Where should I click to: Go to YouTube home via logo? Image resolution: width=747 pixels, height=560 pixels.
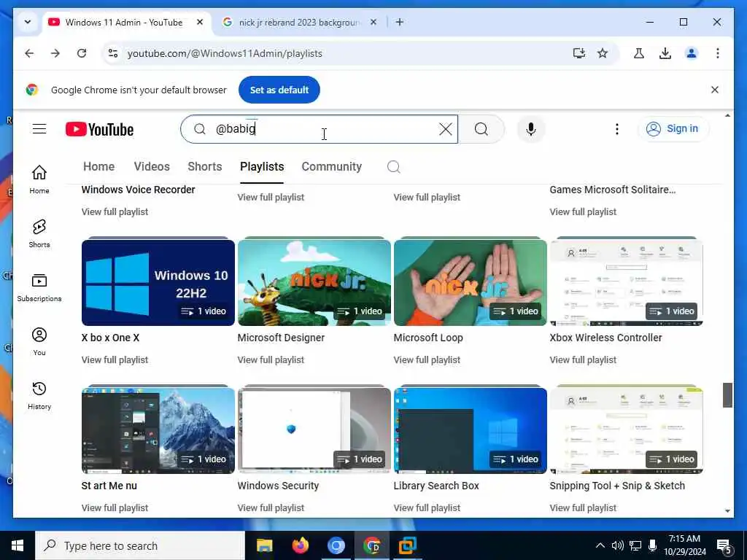click(x=99, y=130)
